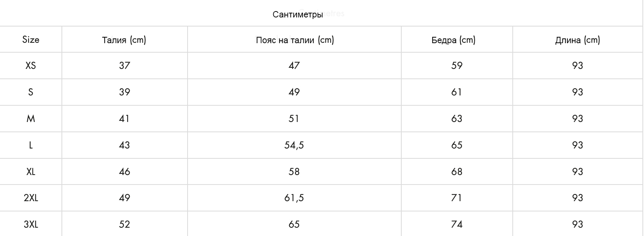Click the S size row label
Viewport: 644px width, 236px height.
31,92
